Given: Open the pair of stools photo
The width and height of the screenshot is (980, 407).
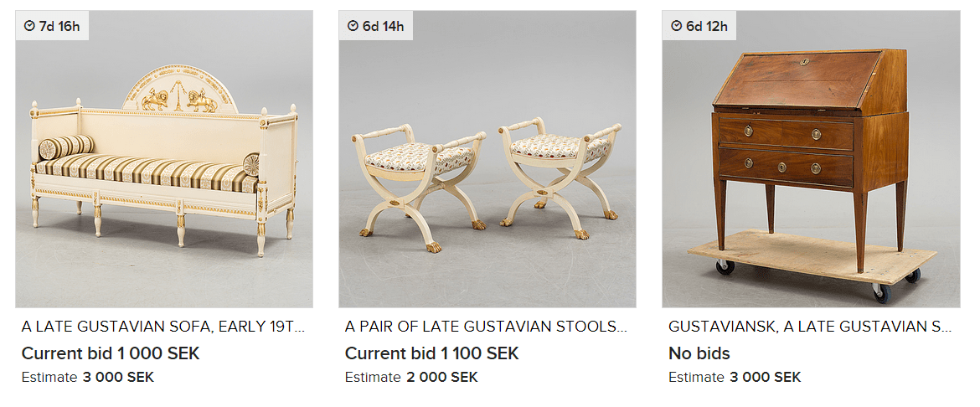Looking at the screenshot, I should tap(487, 159).
